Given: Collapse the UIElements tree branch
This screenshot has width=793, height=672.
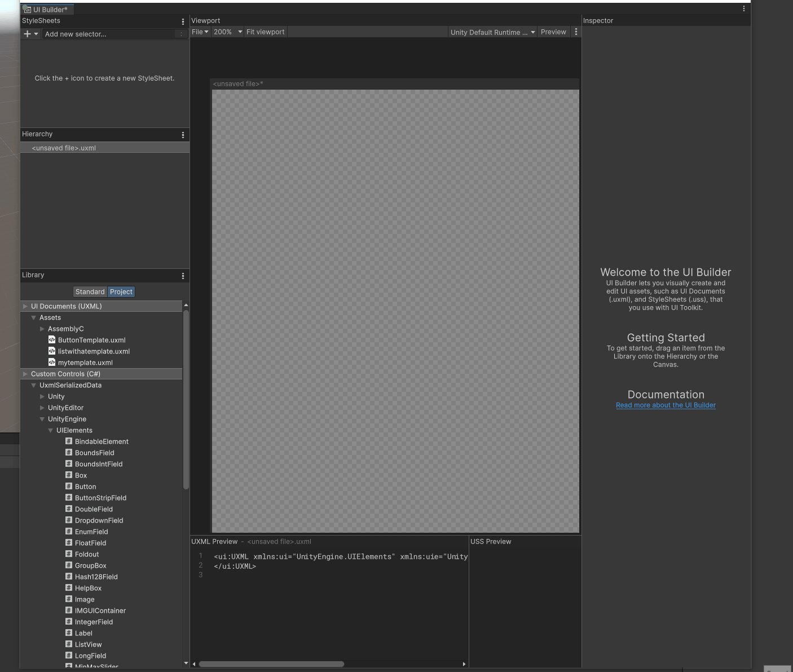Looking at the screenshot, I should point(51,430).
